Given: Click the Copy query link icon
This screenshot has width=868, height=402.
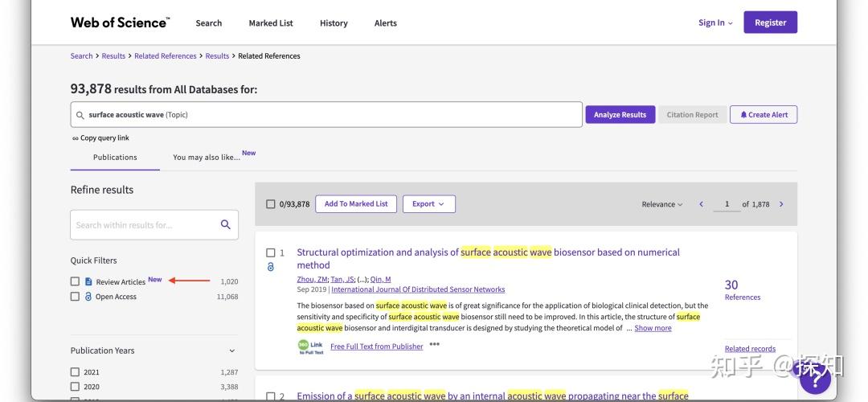Looking at the screenshot, I should click(x=76, y=138).
